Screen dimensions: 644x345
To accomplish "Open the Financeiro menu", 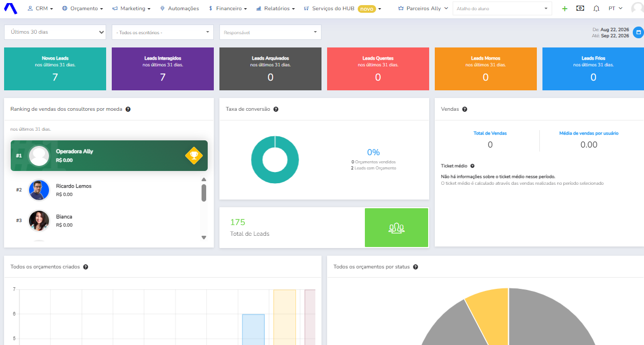I will [x=228, y=9].
